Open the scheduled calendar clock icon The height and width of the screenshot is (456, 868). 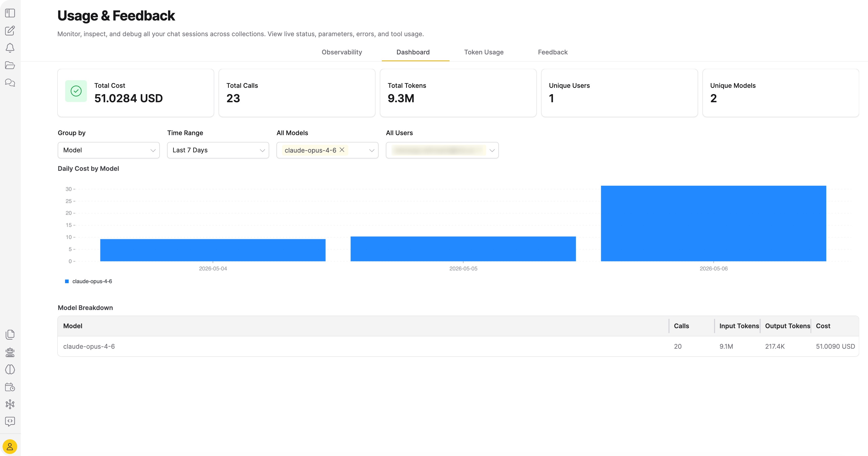(10, 387)
